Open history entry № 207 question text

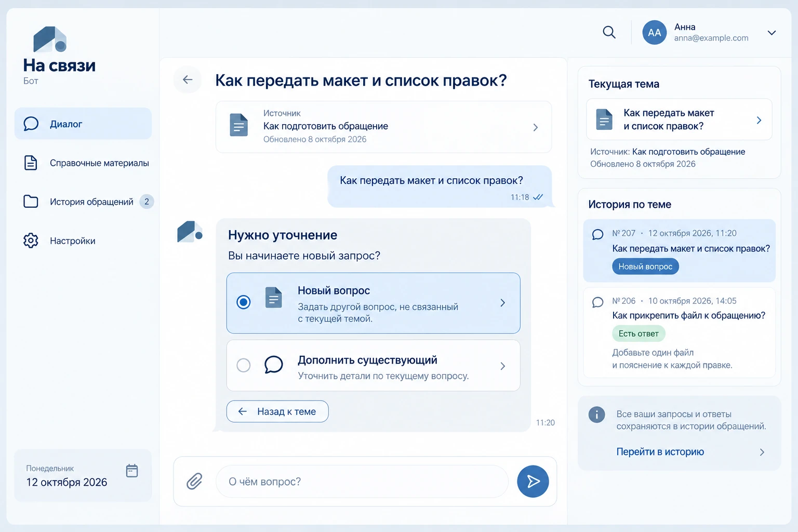pos(691,248)
